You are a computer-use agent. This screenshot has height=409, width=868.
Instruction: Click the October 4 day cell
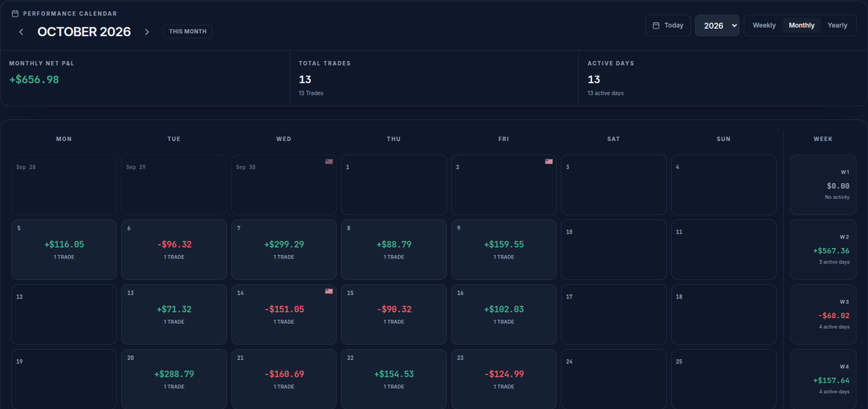(x=724, y=184)
